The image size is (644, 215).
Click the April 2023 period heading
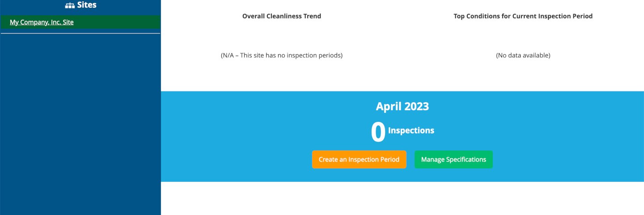click(x=402, y=107)
